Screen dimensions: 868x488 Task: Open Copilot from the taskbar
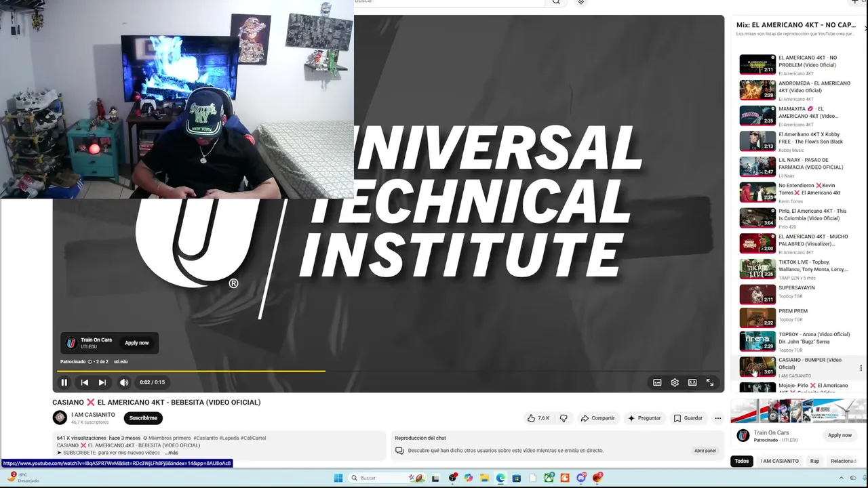[x=469, y=478]
